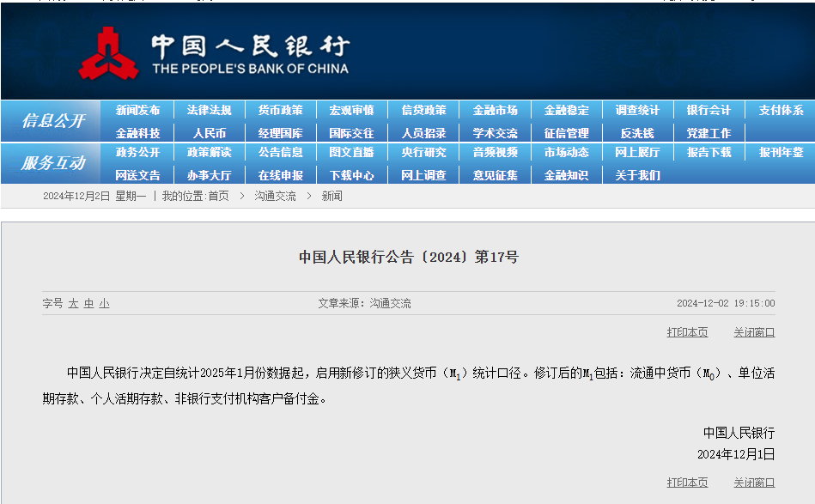Screen dimensions: 815x504
Task: Set font size to 中 (medium)
Action: 88,304
